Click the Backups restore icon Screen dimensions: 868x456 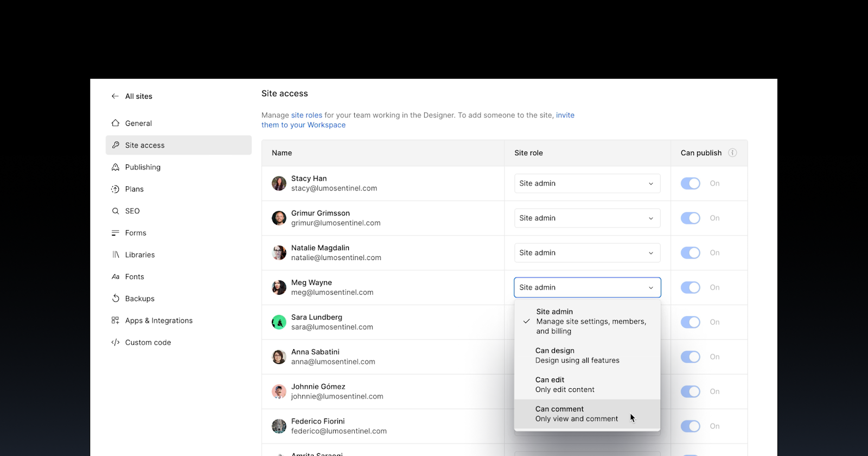point(115,299)
